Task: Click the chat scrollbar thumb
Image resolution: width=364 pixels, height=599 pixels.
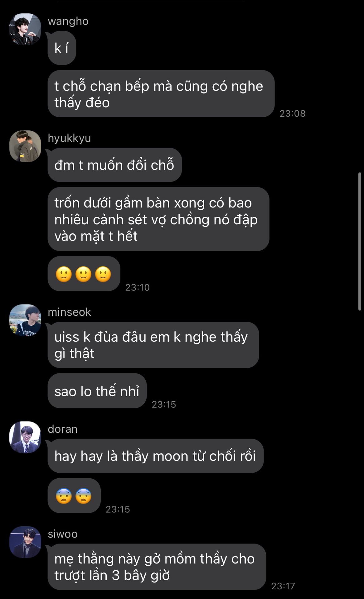Action: click(x=360, y=241)
